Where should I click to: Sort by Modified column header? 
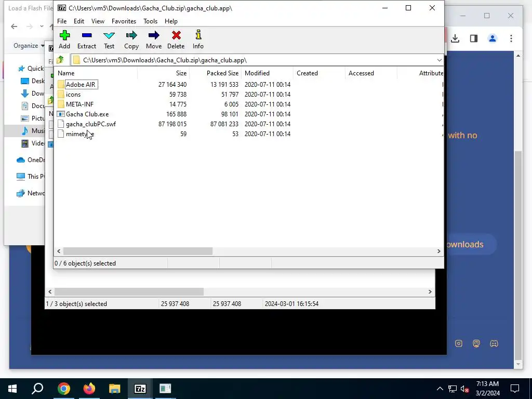click(267, 73)
